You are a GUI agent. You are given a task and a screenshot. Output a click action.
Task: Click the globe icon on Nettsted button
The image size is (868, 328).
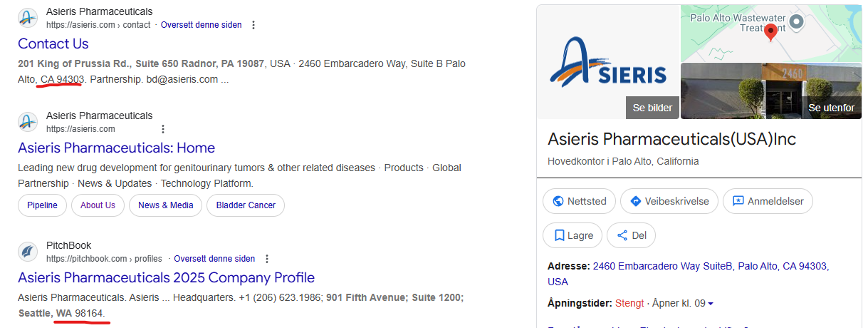(x=558, y=201)
